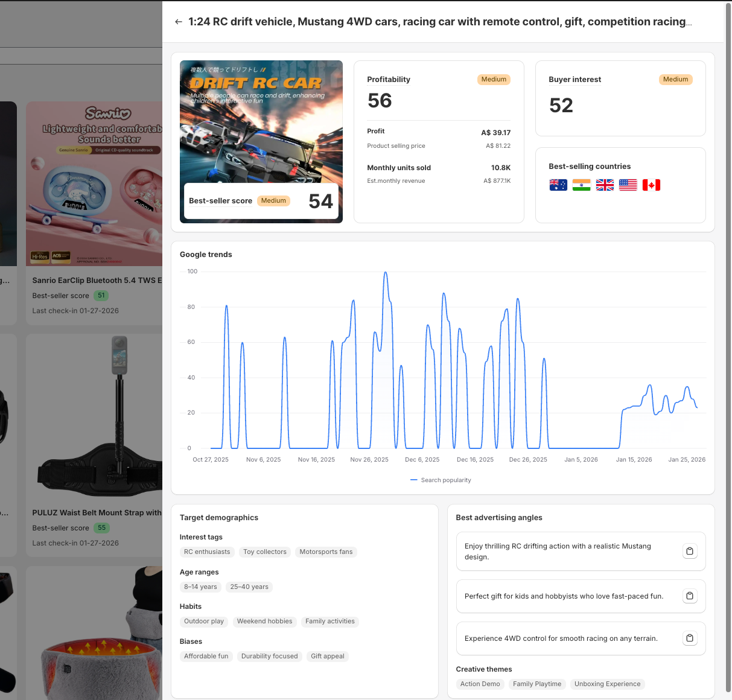Click the back arrow beside product title
732x700 pixels.
click(x=178, y=22)
